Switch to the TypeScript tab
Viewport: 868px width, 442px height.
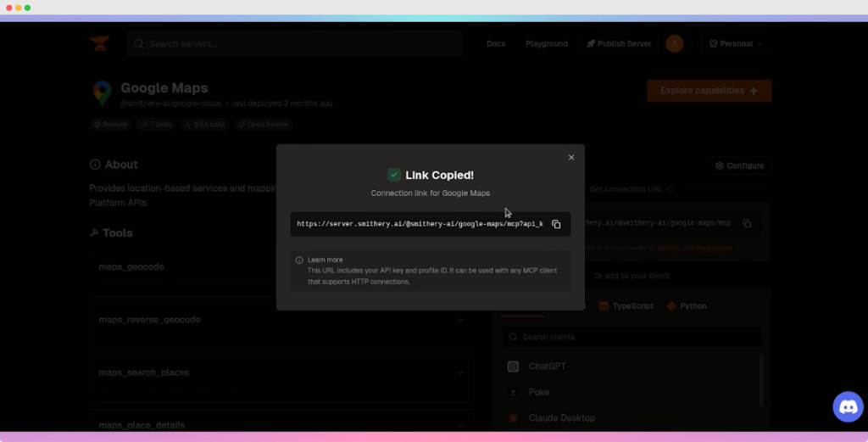pyautogui.click(x=626, y=306)
